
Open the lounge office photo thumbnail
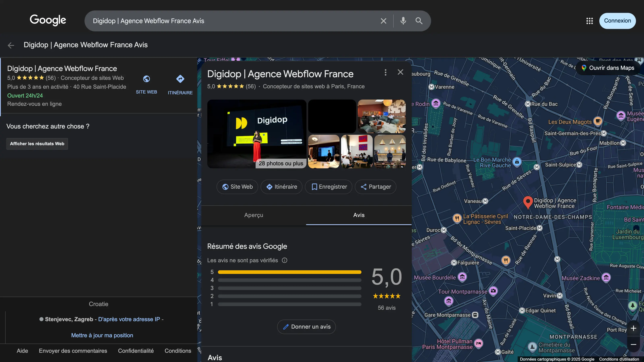(x=382, y=116)
